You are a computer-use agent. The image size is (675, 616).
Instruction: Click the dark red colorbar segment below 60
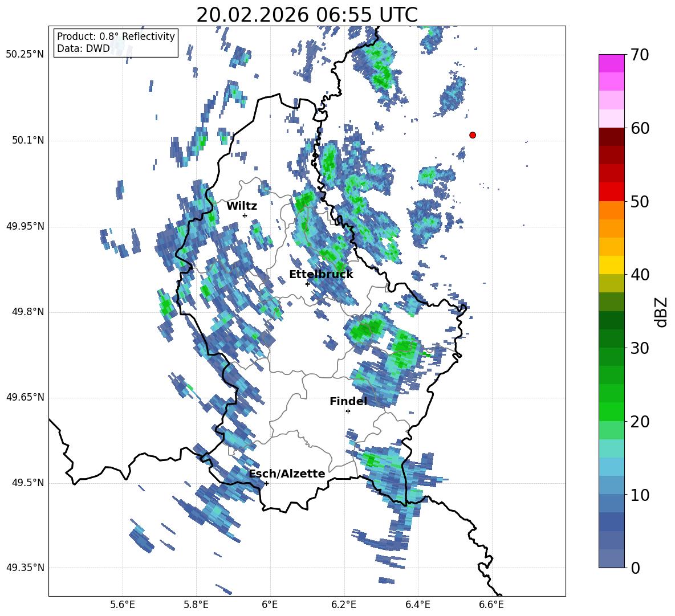(611, 137)
